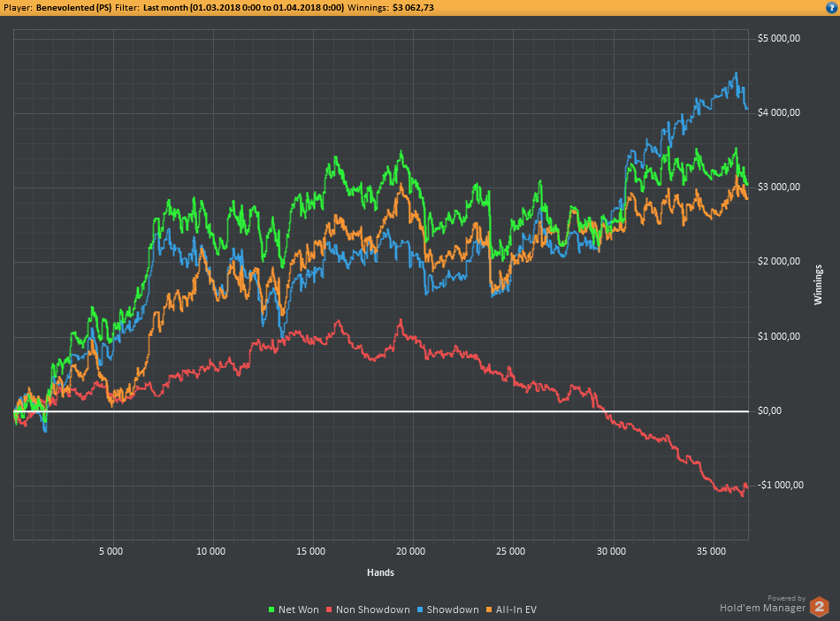Click the Hands x-axis title

[380, 572]
